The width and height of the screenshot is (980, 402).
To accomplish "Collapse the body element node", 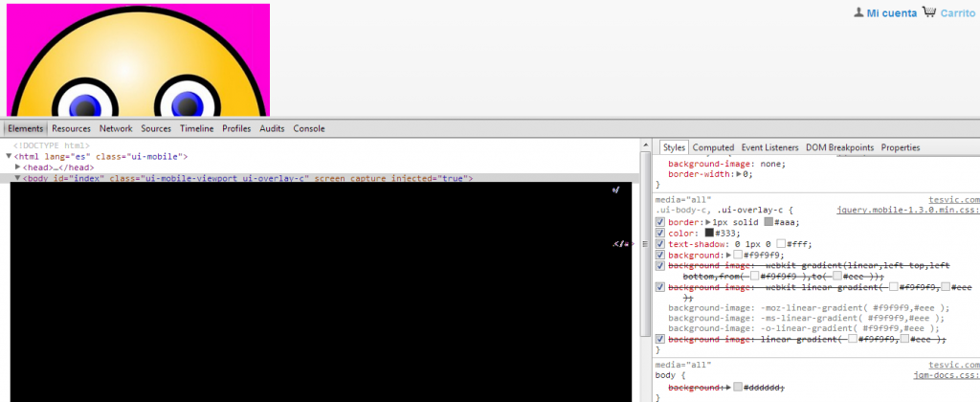I will pyautogui.click(x=17, y=179).
